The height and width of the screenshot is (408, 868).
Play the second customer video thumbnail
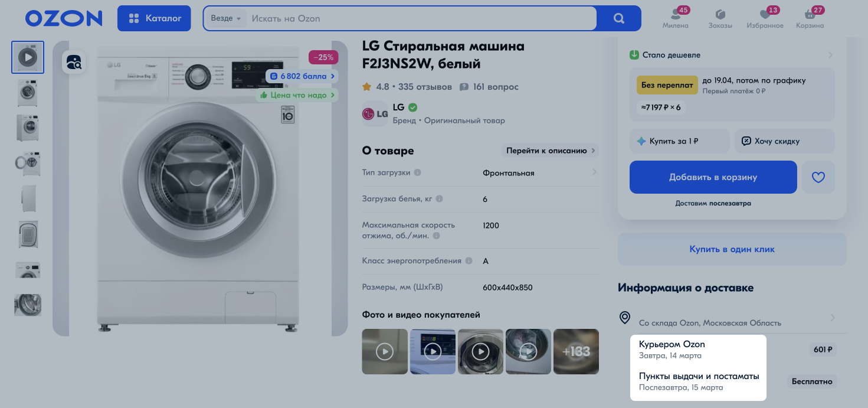(x=433, y=351)
